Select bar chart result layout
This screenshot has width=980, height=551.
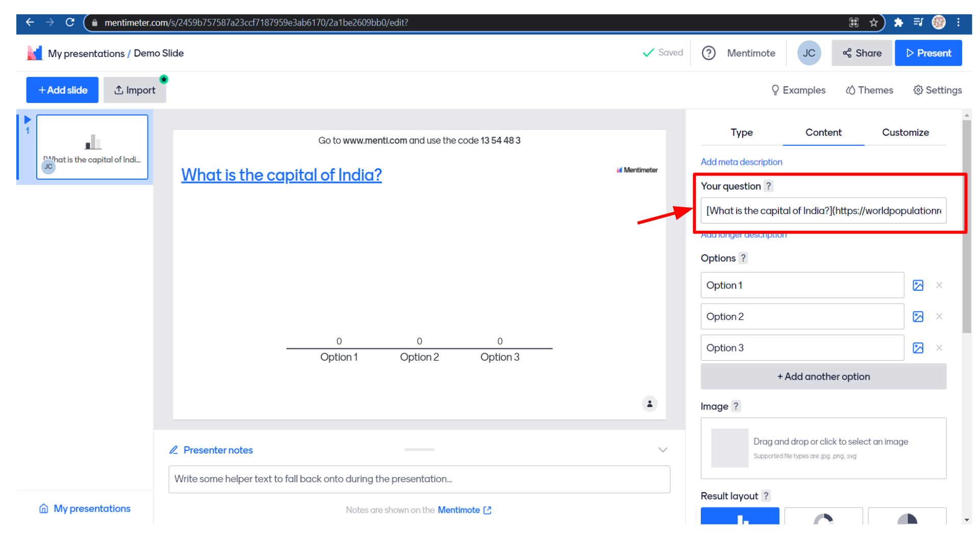point(740,516)
